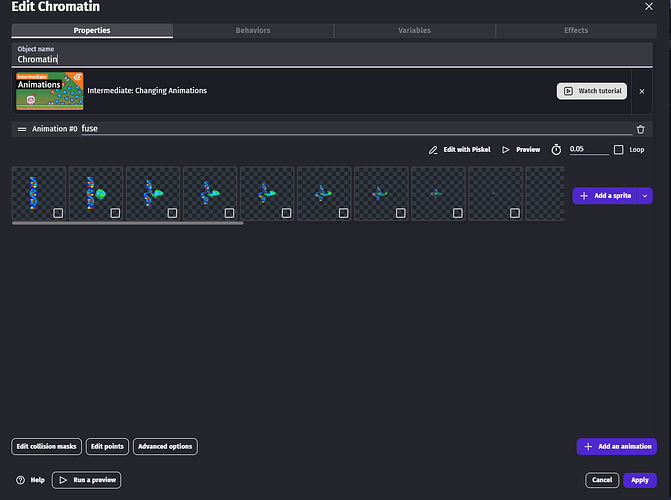The width and height of the screenshot is (671, 500).
Task: Play animation using Preview button
Action: click(521, 150)
